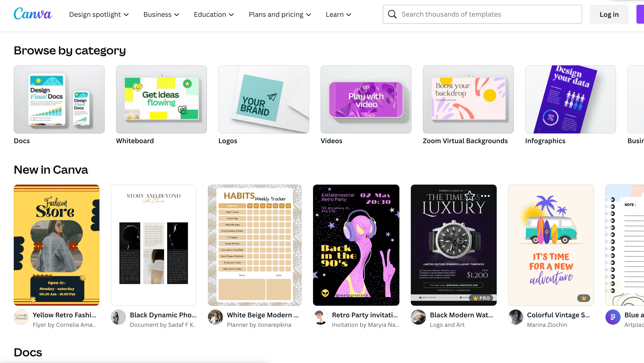644x363 pixels.
Task: Click the Black Modern Wat... title
Action: point(461,315)
